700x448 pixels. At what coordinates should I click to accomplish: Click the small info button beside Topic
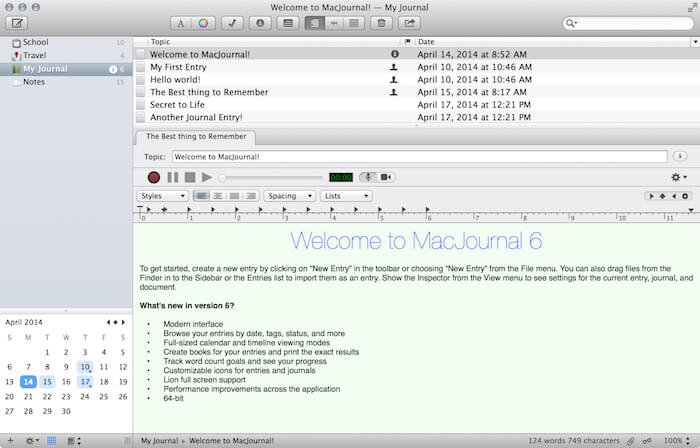[x=679, y=156]
